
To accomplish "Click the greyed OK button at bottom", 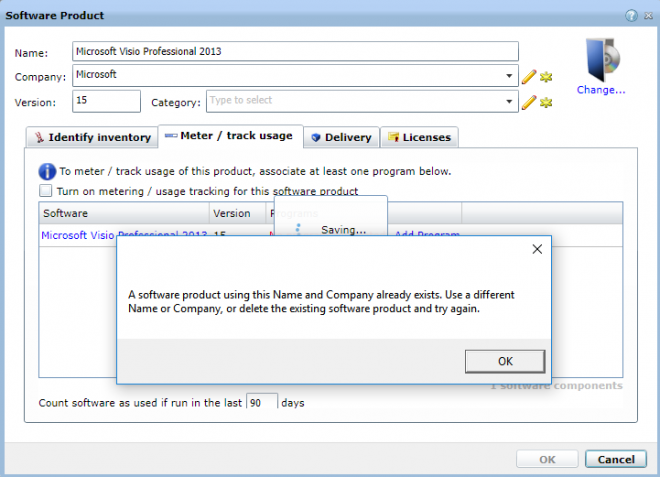I will 547,459.
